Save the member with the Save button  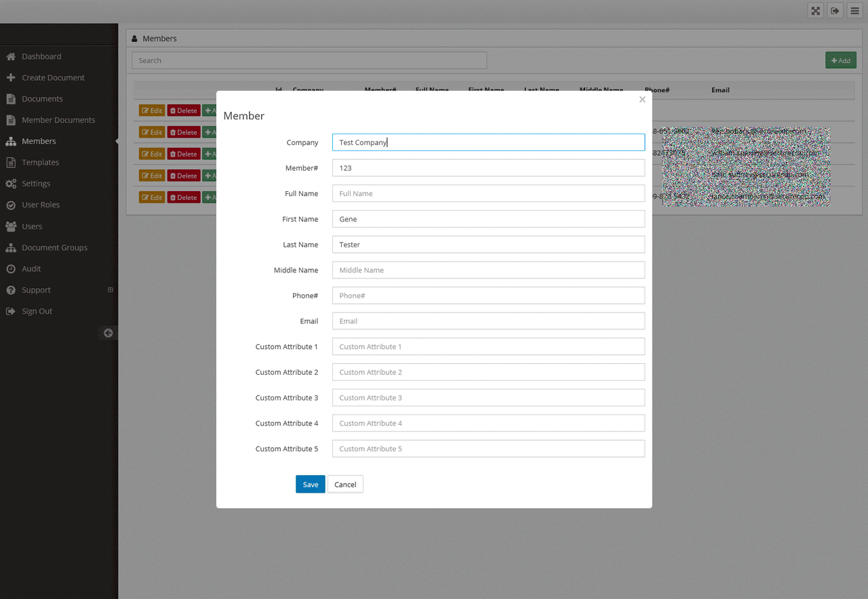(311, 484)
